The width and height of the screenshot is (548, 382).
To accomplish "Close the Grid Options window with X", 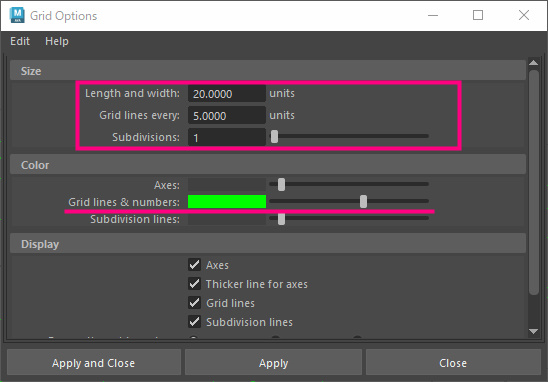I will click(524, 15).
